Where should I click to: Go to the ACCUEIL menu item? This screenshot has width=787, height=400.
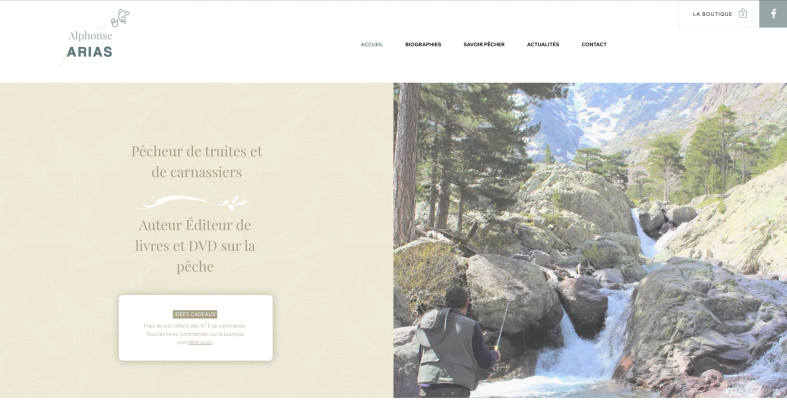click(372, 45)
